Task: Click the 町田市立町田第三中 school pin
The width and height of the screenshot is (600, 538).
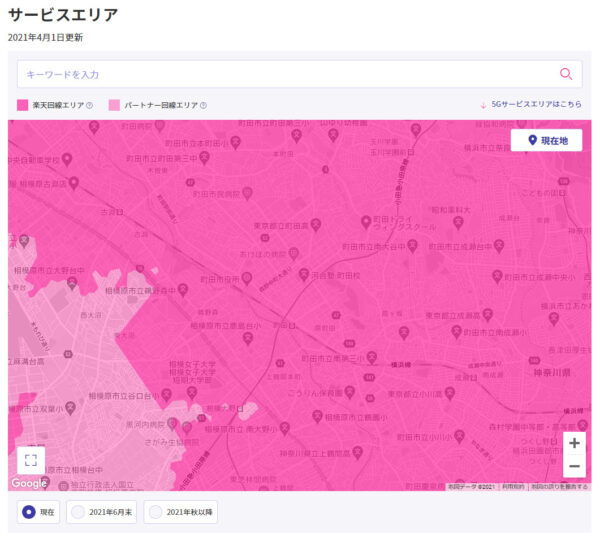Action: (204, 158)
